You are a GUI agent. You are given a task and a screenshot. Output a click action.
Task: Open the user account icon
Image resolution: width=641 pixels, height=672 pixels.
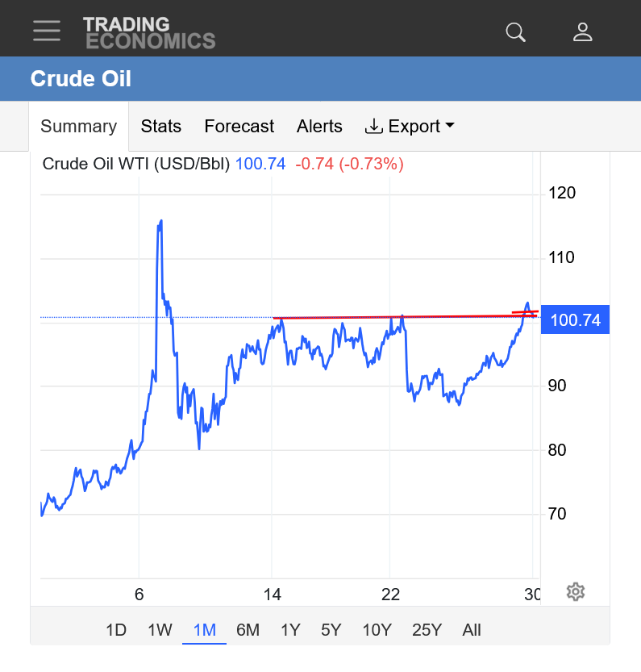582,31
